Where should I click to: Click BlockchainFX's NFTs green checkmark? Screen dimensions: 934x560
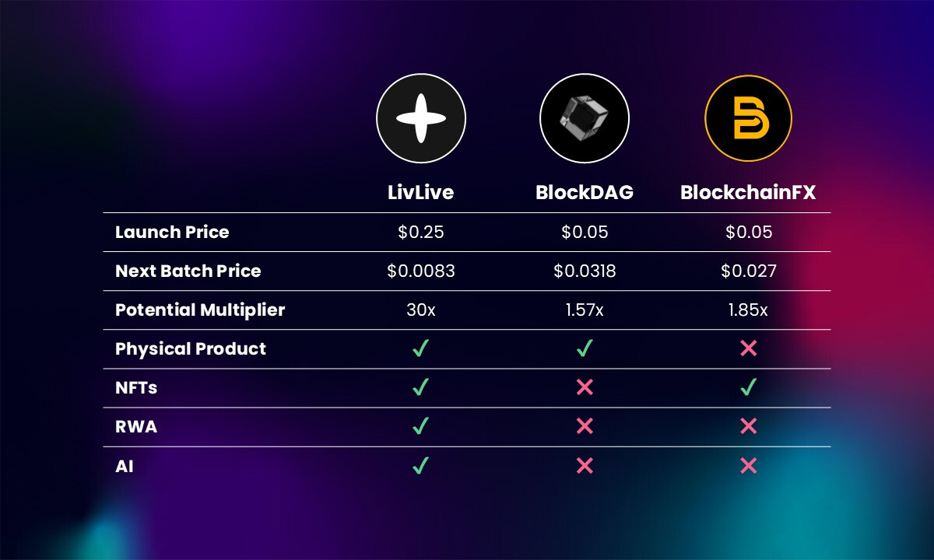tap(748, 387)
